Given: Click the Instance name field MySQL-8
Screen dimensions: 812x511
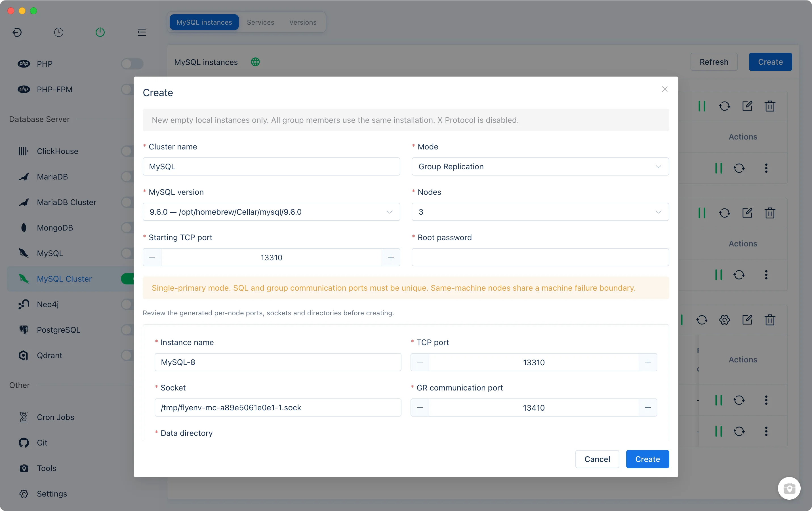Looking at the screenshot, I should 278,362.
